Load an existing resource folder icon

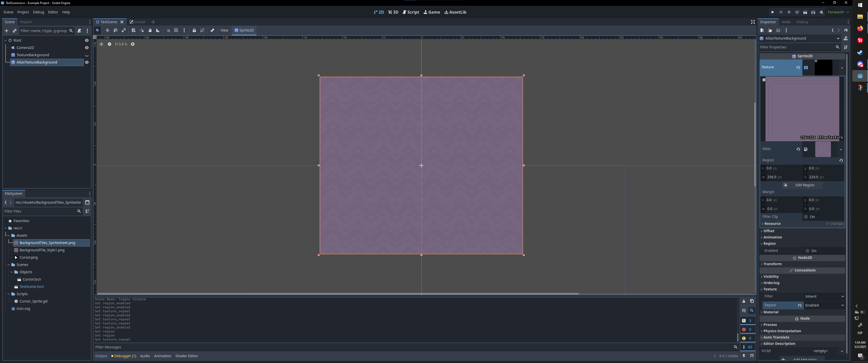click(770, 30)
